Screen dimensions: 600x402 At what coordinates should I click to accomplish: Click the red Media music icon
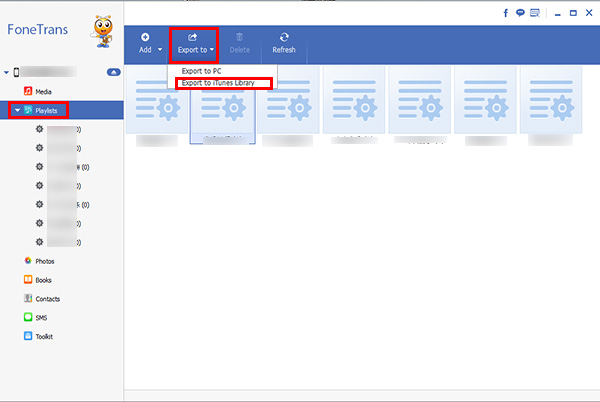pyautogui.click(x=28, y=91)
